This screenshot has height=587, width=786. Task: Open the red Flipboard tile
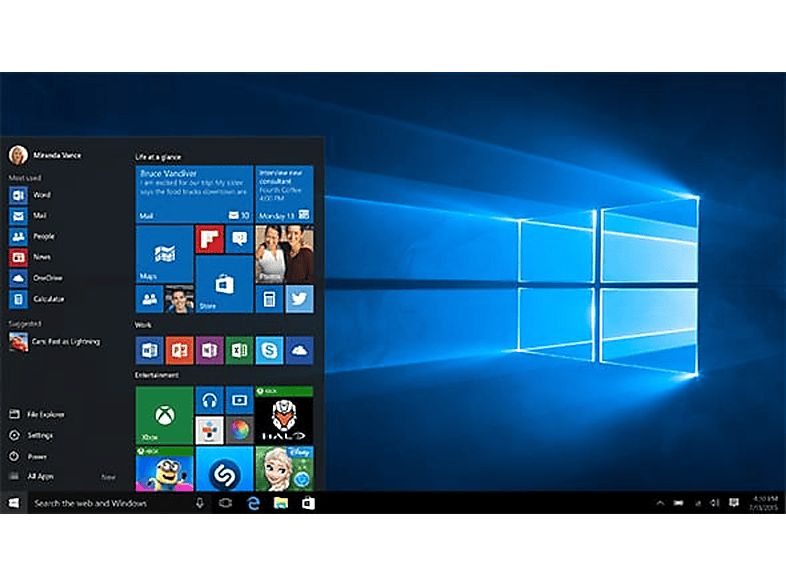[210, 239]
